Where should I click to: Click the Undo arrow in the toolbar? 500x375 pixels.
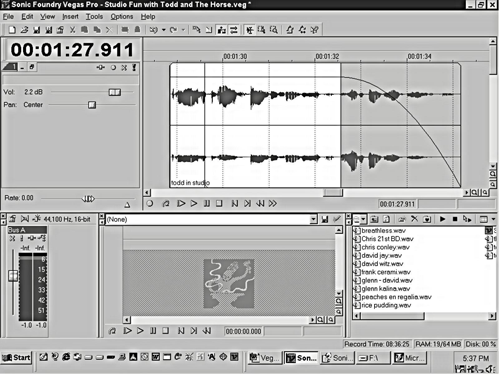153,30
